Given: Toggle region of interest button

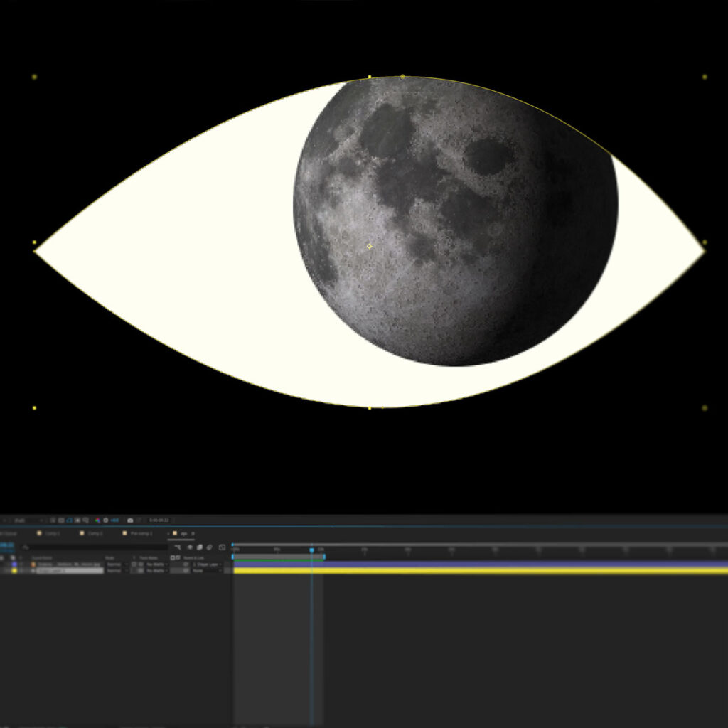Looking at the screenshot, I should click(53, 520).
